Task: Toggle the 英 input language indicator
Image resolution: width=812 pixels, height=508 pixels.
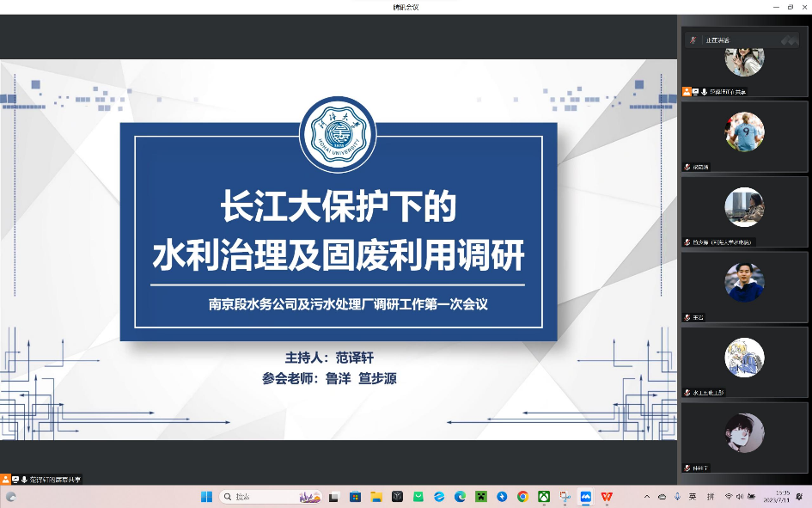Action: (x=692, y=497)
